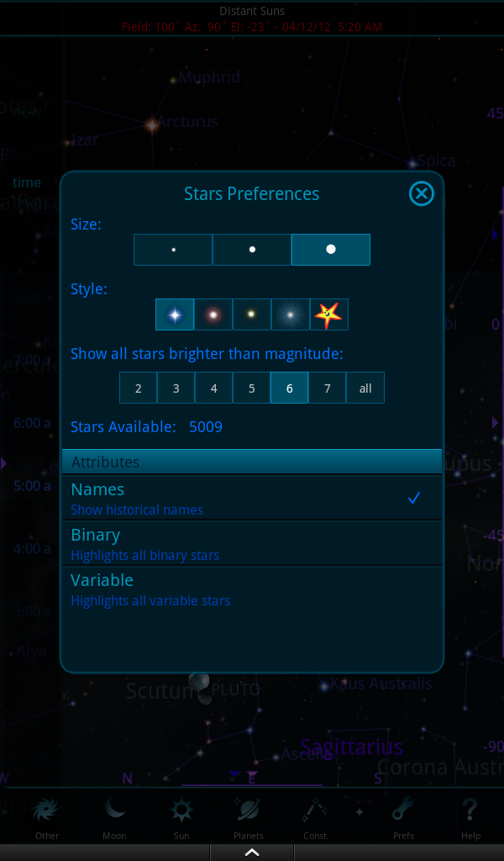The height and width of the screenshot is (861, 504).
Task: Toggle the Names attribute checkmark
Action: pos(413,498)
